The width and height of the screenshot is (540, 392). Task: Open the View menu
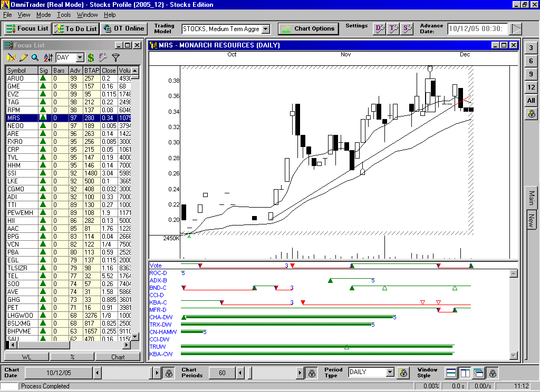click(24, 15)
